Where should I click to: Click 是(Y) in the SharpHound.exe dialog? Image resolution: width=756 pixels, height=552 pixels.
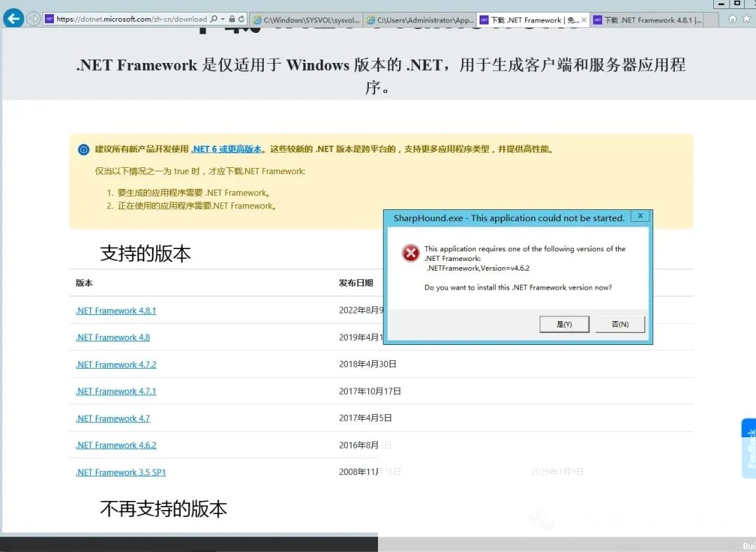(x=564, y=324)
